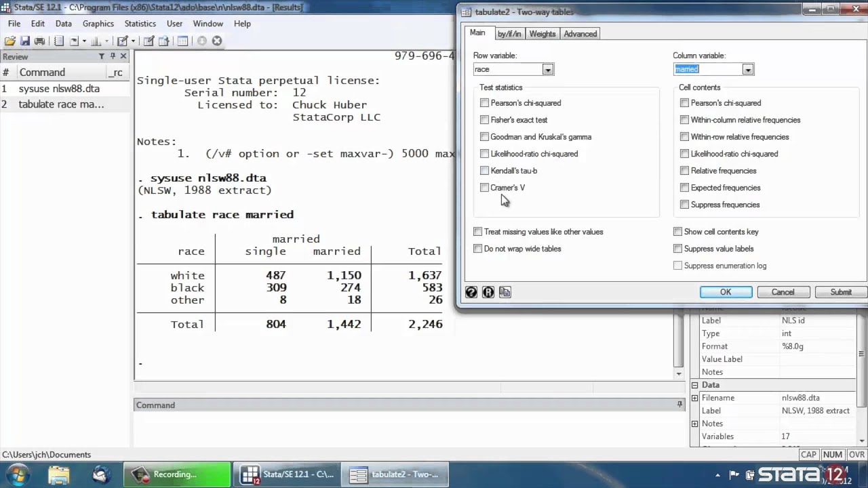Click the filter icon in Review panel
This screenshot has width=868, height=488.
coord(102,56)
